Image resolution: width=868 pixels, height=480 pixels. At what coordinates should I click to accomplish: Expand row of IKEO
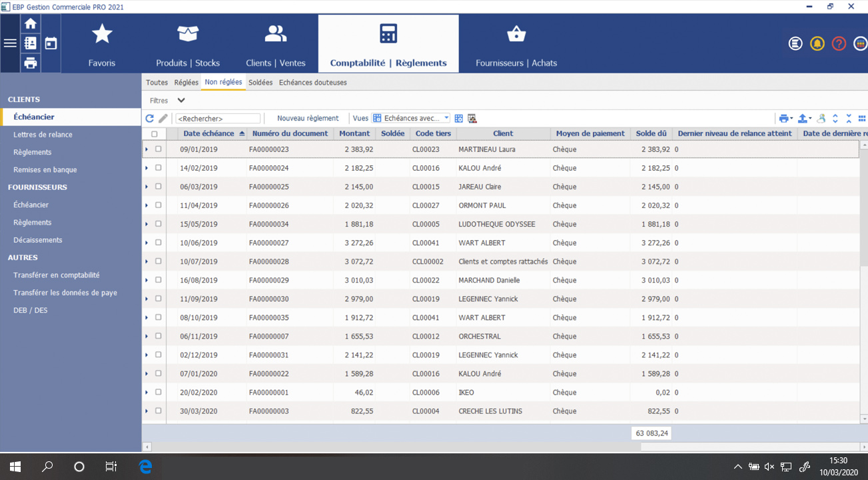tap(147, 392)
